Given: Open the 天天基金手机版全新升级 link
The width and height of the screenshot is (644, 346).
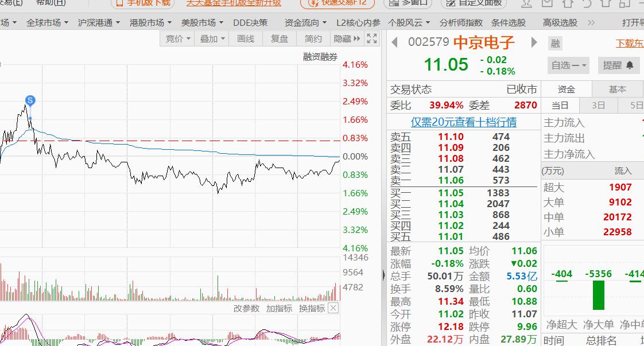Looking at the screenshot, I should 234,3.
